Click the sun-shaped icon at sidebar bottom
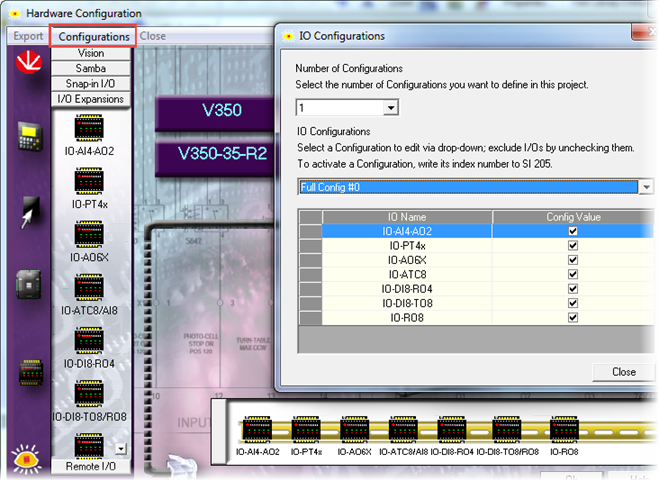This screenshot has height=481, width=659. coord(26,459)
